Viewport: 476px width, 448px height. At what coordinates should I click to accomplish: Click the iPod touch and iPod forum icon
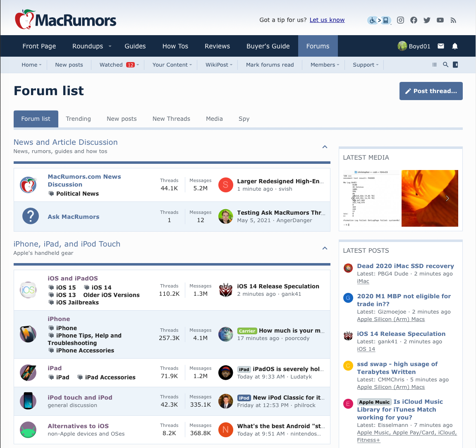point(28,401)
